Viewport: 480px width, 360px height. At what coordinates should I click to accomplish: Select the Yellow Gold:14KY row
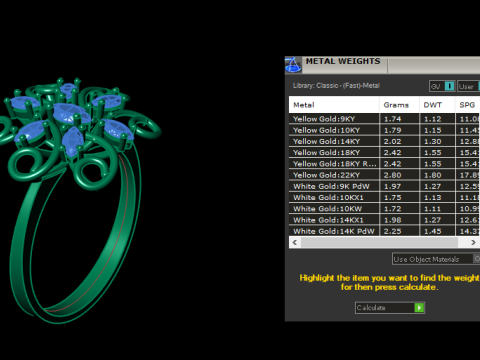pos(384,141)
